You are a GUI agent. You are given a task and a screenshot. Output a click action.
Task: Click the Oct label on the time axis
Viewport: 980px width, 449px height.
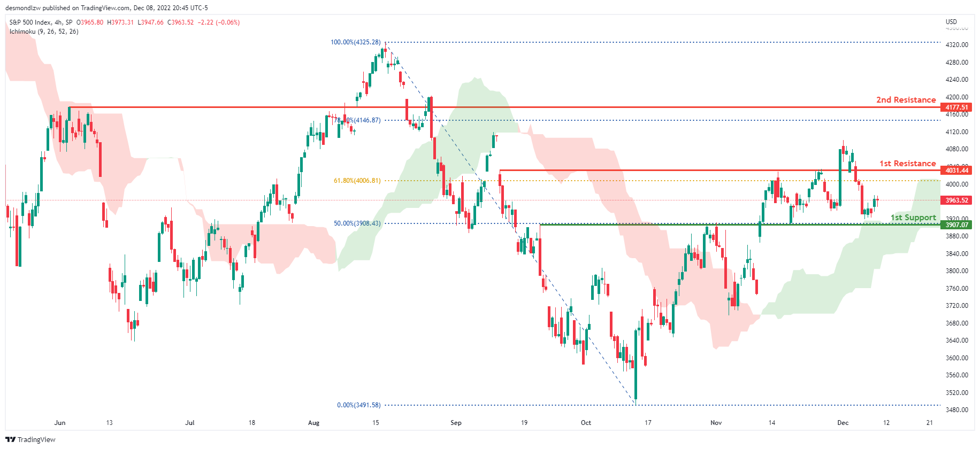(x=586, y=423)
